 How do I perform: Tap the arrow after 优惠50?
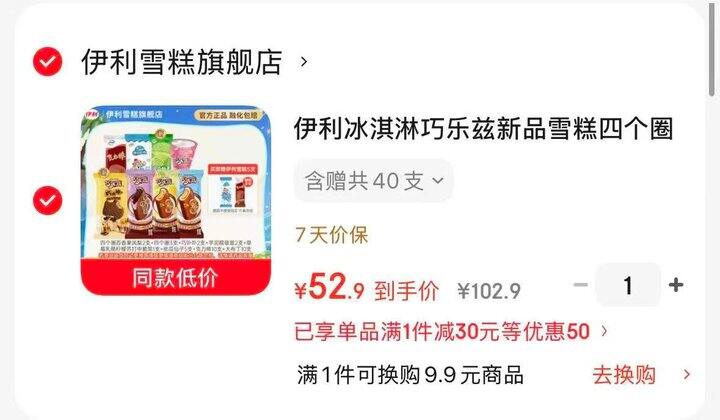click(x=604, y=331)
